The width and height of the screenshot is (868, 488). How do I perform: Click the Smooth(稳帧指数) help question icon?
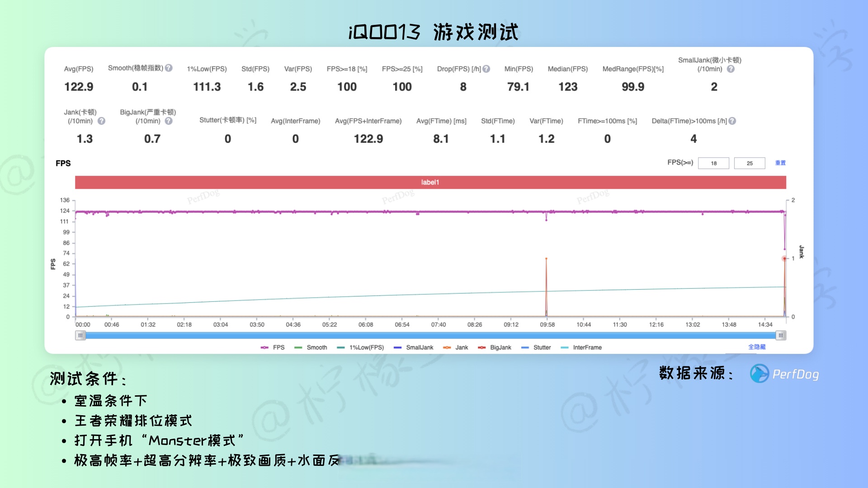point(169,68)
